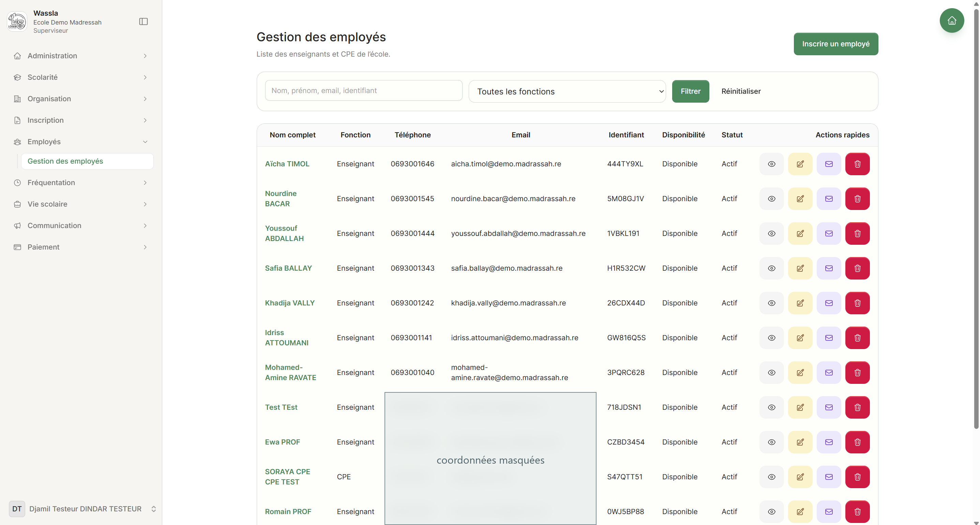Open Romain PROF's profile link
Viewport: 980px width, 525px height.
point(288,512)
